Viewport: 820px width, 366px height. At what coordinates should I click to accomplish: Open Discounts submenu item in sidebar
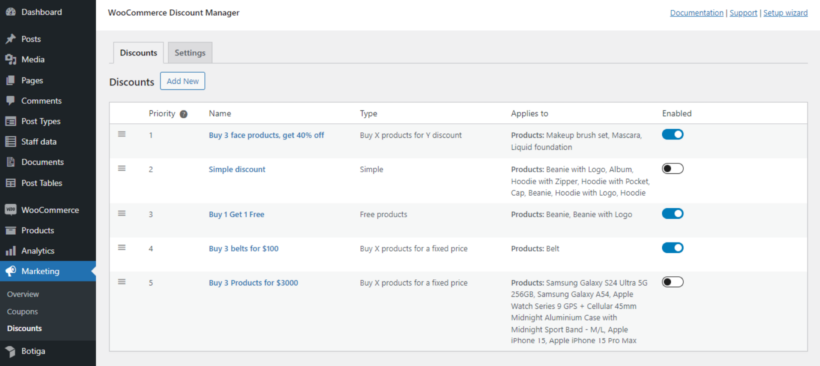coord(25,328)
